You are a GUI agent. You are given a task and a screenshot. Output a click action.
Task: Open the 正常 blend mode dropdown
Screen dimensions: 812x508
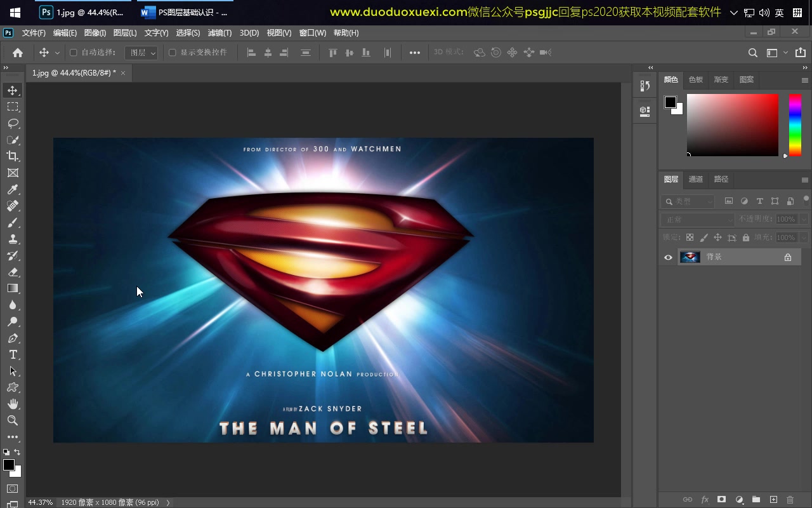(x=698, y=219)
